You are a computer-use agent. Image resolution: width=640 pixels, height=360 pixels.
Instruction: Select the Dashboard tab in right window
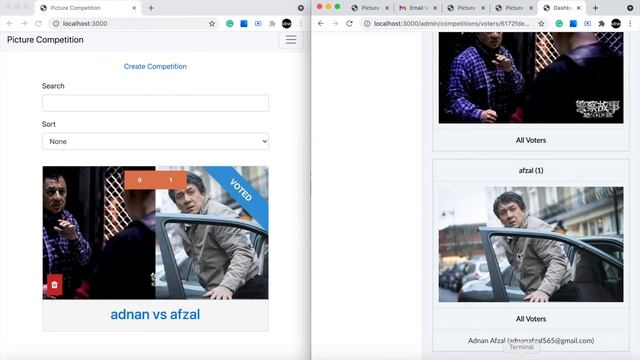562,8
